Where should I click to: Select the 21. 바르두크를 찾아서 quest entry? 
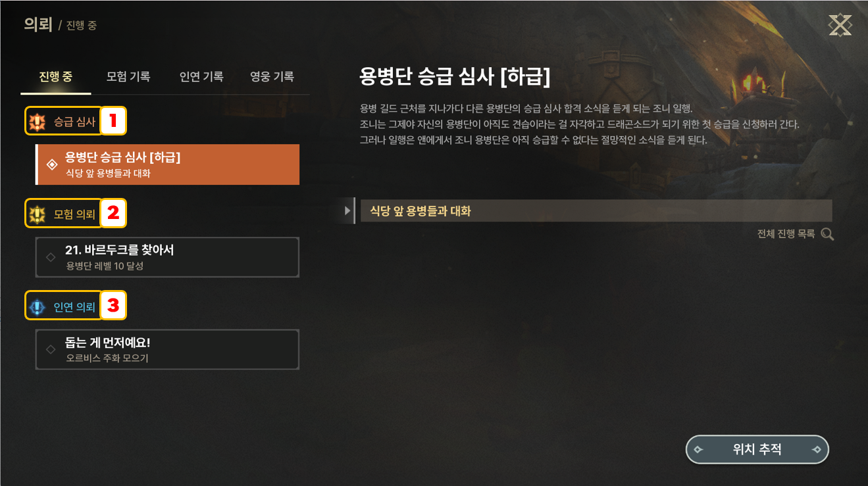pos(167,257)
